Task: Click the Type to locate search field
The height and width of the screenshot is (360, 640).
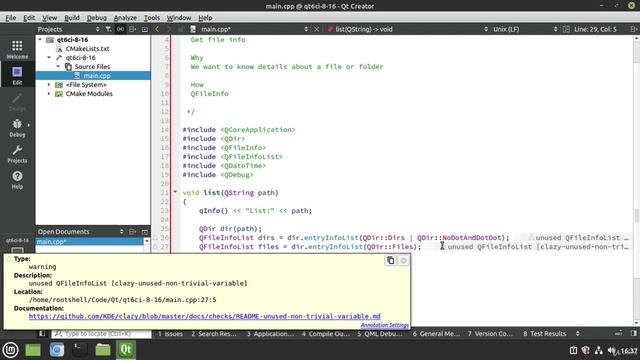Action: pos(101,333)
